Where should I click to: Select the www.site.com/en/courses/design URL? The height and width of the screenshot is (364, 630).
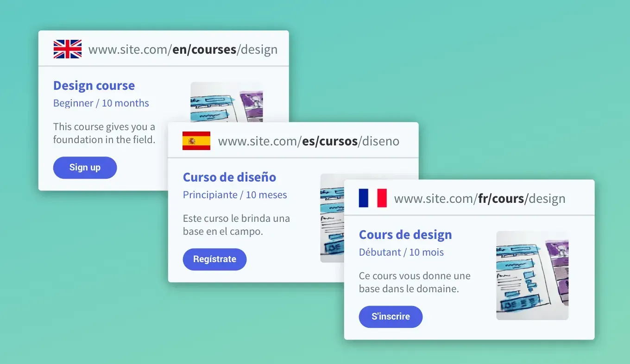coord(183,50)
